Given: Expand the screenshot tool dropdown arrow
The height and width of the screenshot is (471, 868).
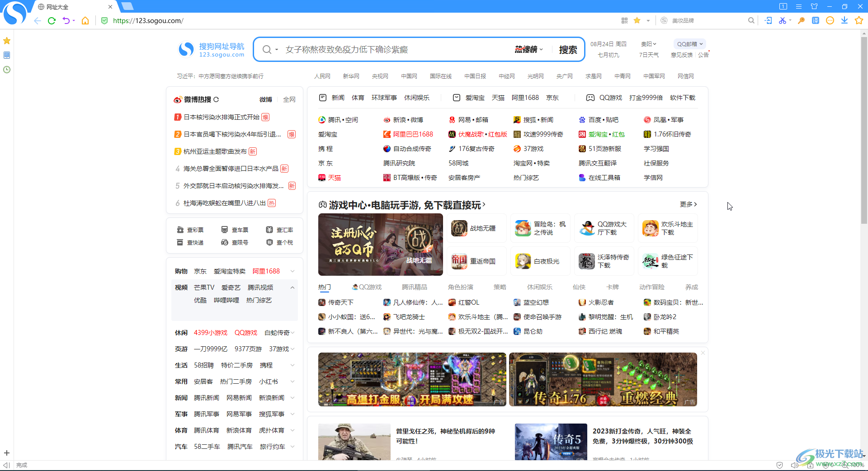Looking at the screenshot, I should (x=790, y=20).
